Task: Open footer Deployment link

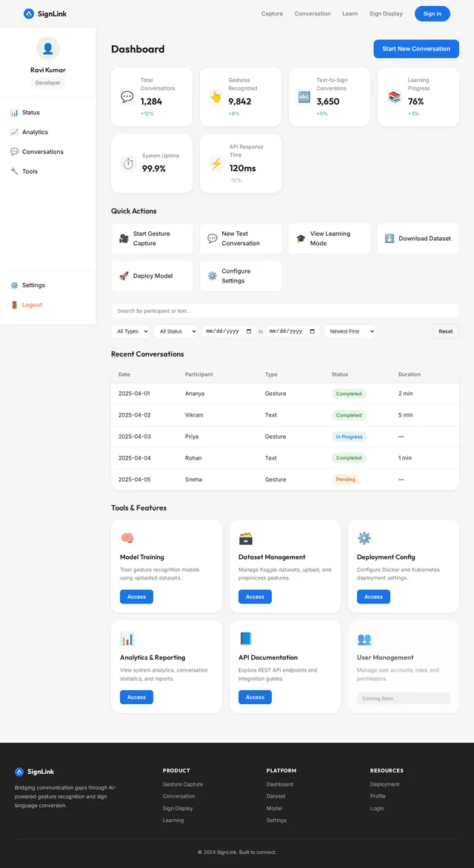Action: (x=385, y=784)
